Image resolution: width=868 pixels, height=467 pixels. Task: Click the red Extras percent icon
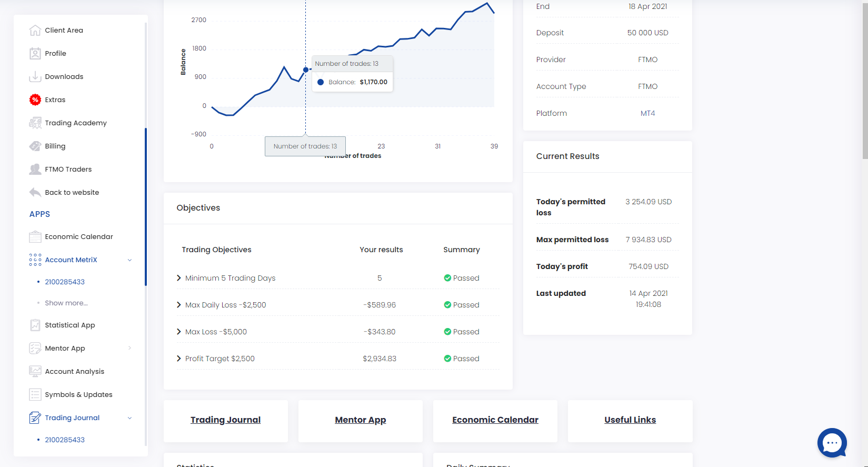(35, 100)
